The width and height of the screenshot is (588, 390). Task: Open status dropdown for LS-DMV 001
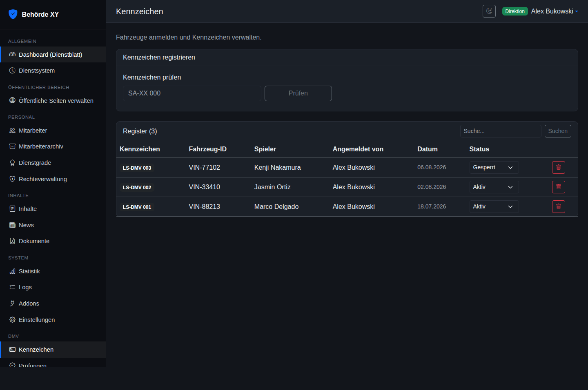click(x=494, y=207)
